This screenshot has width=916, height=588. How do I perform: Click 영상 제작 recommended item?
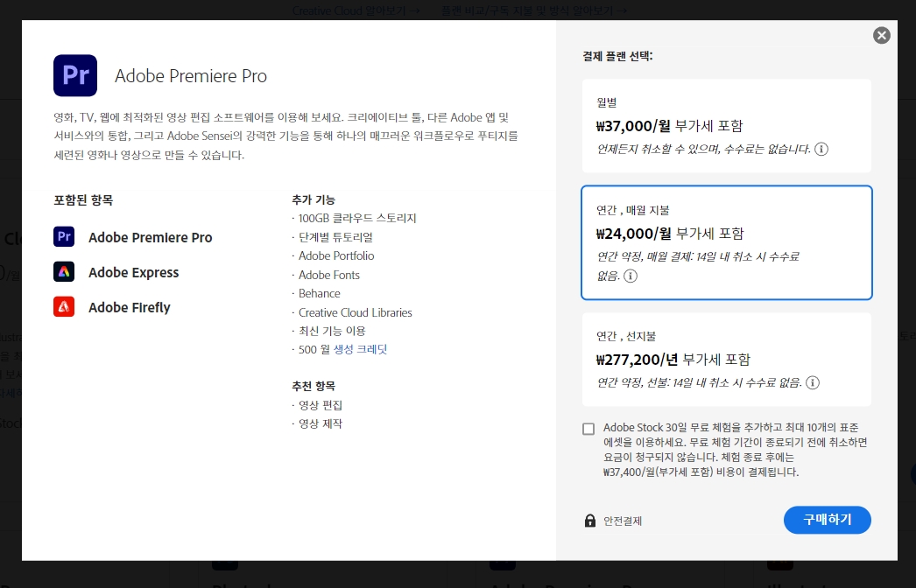pyautogui.click(x=321, y=423)
